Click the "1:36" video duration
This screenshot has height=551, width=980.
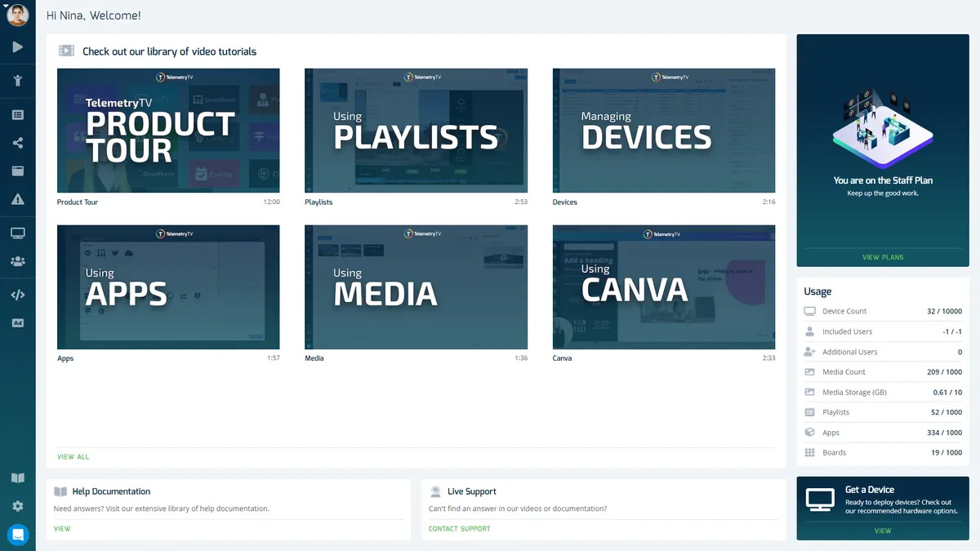tap(521, 358)
